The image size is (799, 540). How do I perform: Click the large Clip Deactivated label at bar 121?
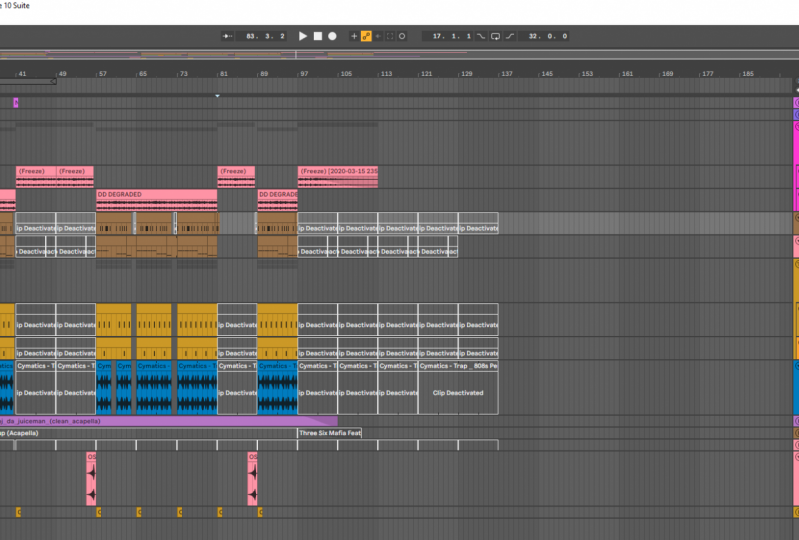point(458,393)
